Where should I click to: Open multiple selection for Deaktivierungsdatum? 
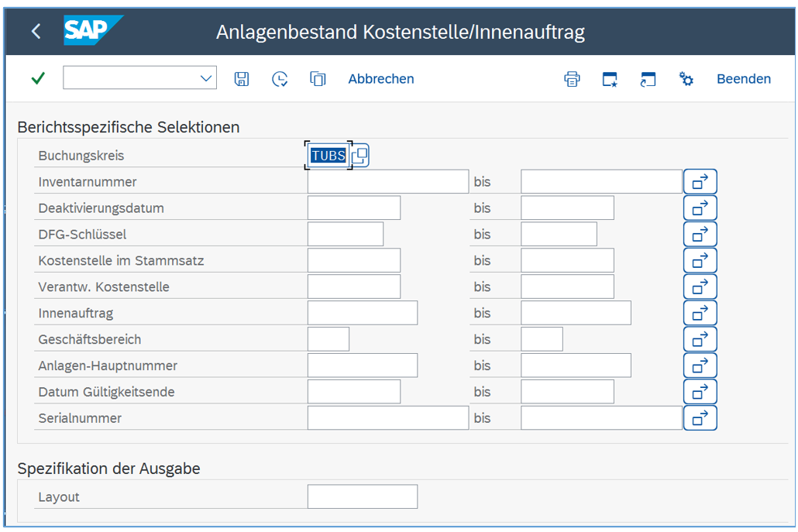click(700, 208)
